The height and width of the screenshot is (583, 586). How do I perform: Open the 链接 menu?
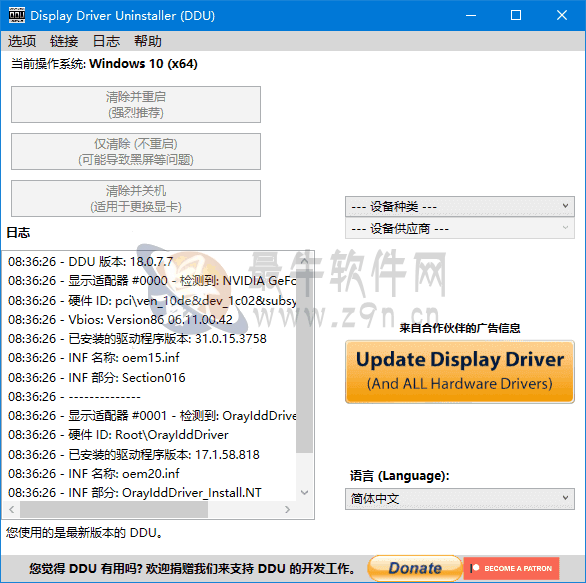[64, 41]
